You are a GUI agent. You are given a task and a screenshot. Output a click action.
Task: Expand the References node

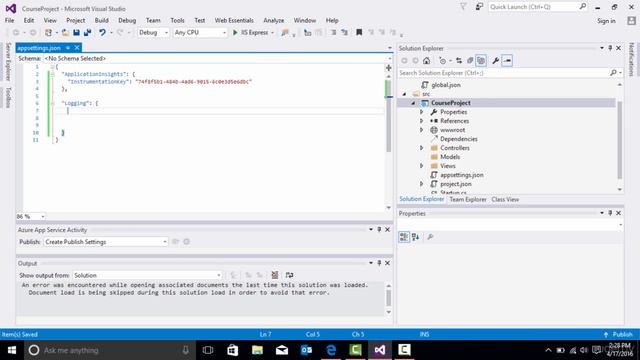coord(422,121)
